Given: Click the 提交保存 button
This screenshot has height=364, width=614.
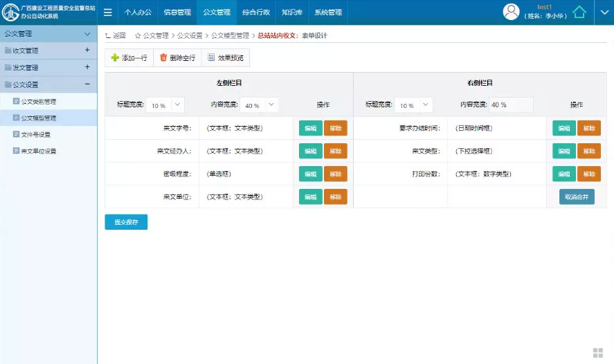Looking at the screenshot, I should (x=126, y=222).
